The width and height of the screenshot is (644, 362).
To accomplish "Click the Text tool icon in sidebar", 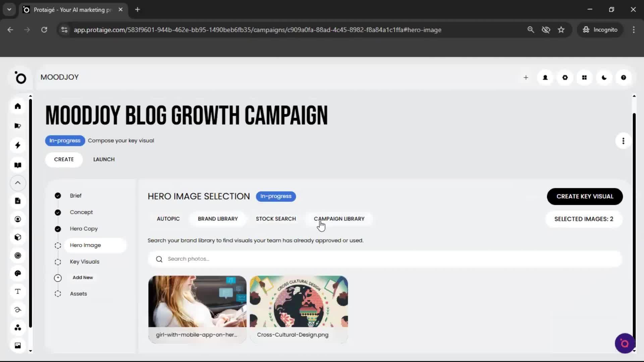I will pyautogui.click(x=18, y=291).
